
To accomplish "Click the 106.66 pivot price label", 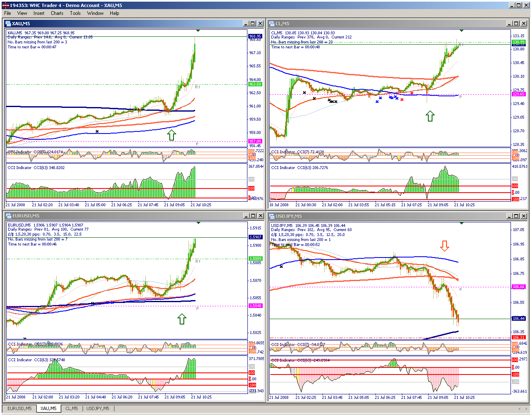I will pyautogui.click(x=518, y=287).
